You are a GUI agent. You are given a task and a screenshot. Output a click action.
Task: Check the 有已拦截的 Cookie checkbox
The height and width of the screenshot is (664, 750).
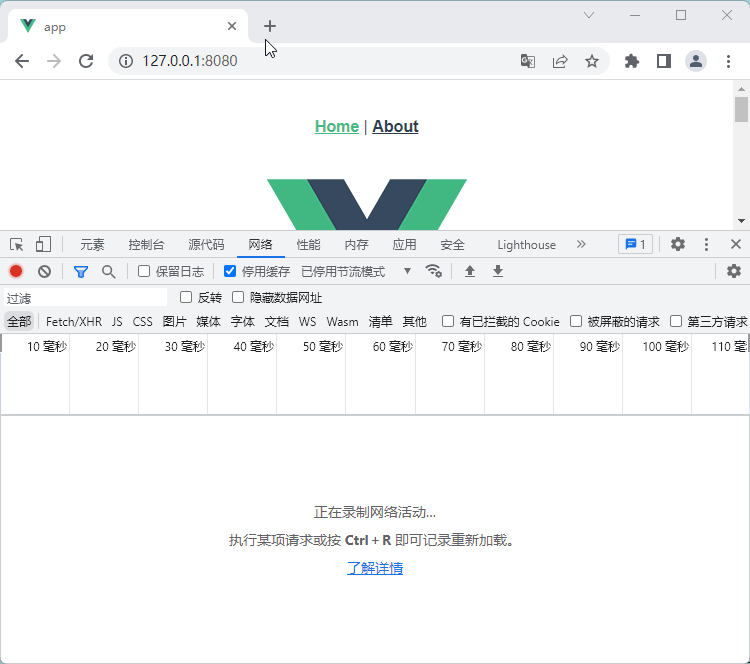[448, 321]
